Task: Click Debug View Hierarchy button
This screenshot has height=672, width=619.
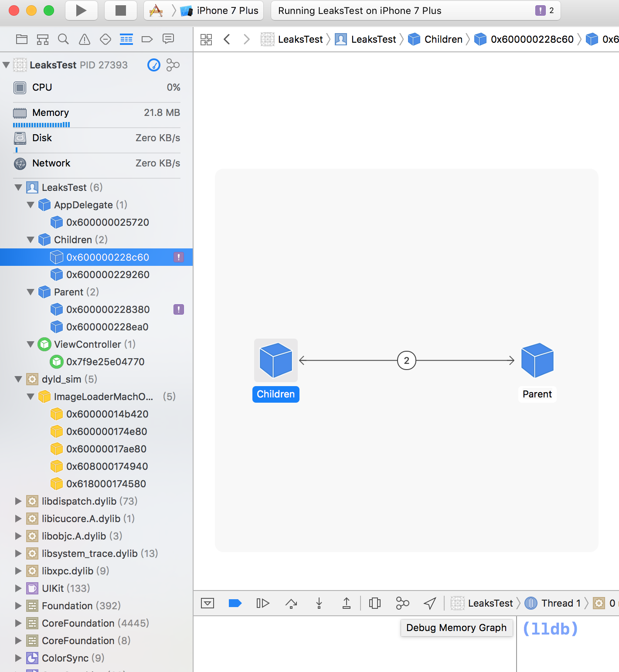Action: [375, 603]
